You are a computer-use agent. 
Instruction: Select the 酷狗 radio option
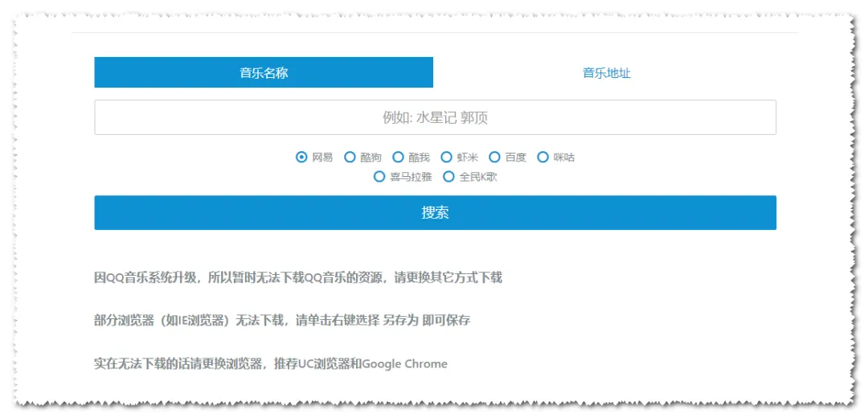click(x=350, y=158)
